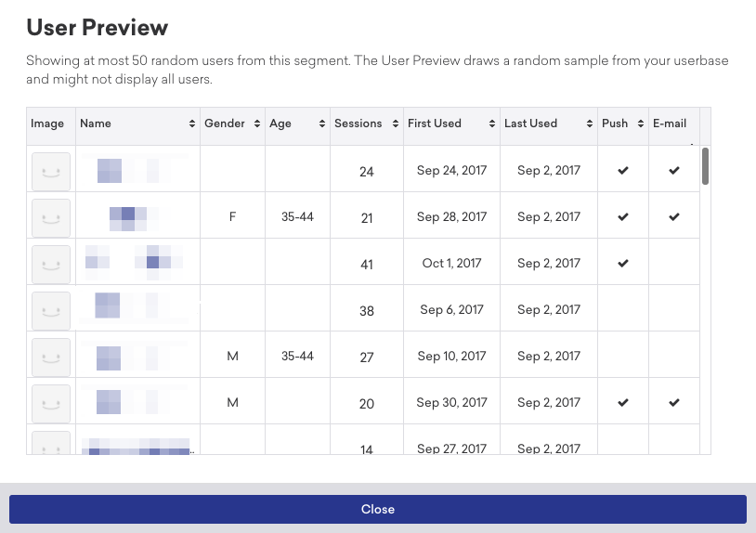Sort by First Used column arrows

[492, 123]
